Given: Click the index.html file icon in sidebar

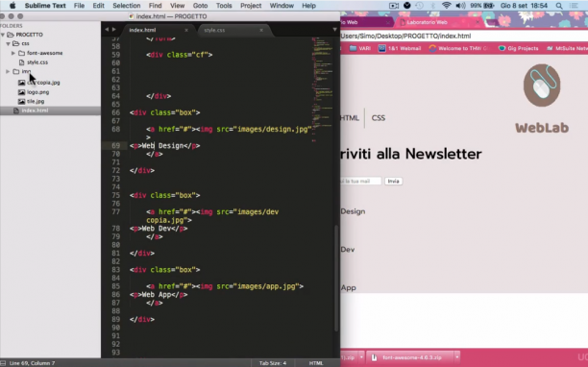Looking at the screenshot, I should [15, 110].
